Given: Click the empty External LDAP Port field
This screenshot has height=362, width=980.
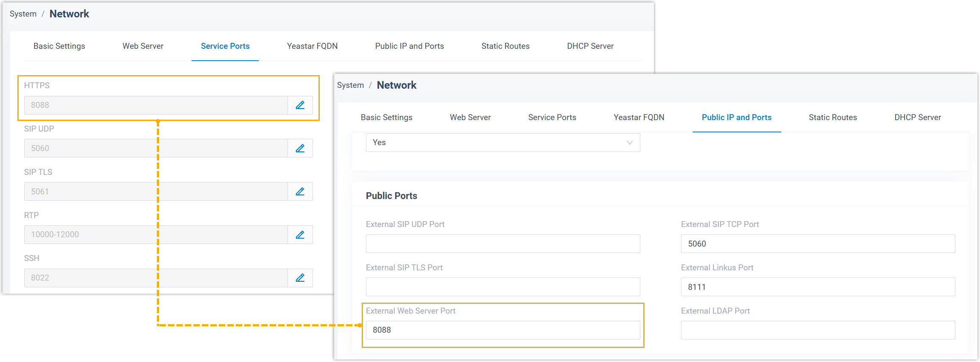Looking at the screenshot, I should pos(818,330).
